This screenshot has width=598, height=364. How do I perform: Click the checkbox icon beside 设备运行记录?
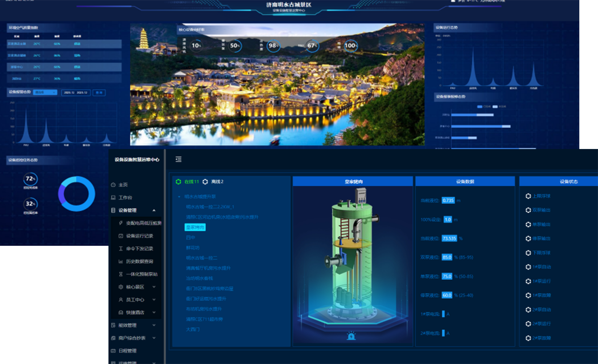[121, 236]
